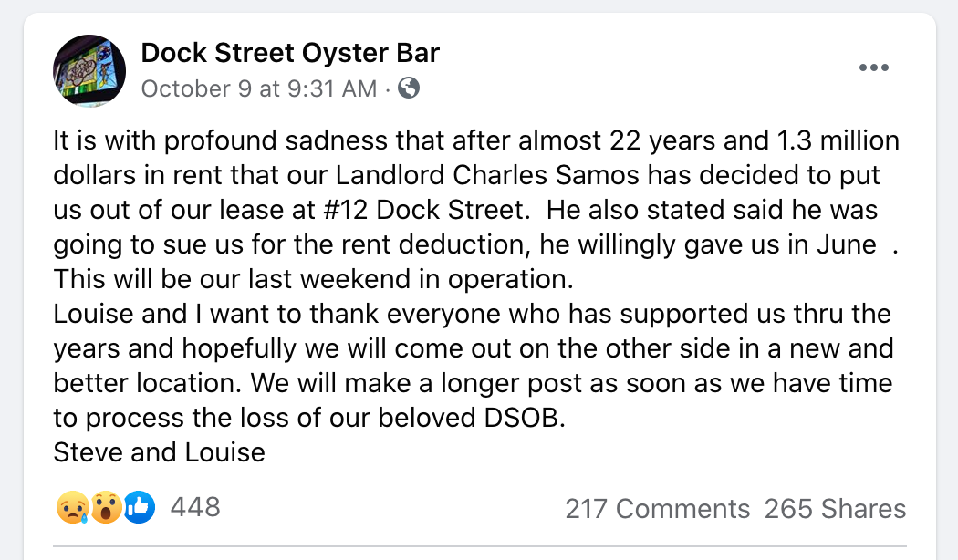
Task: Click the "Steve and Louise" signature line
Action: [x=160, y=451]
